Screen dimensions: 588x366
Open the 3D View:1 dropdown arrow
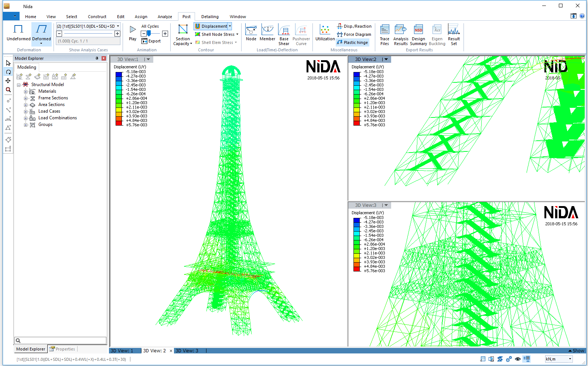click(148, 59)
